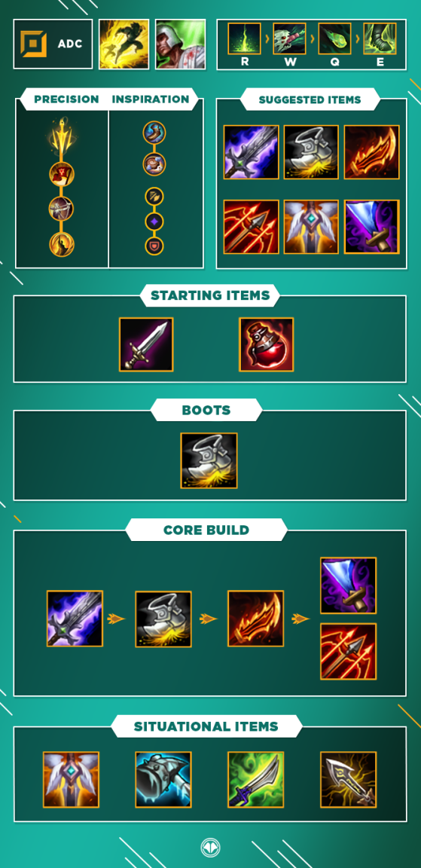Click the Heal summoner spell icon
Screen dimensions: 421x868
click(x=180, y=44)
